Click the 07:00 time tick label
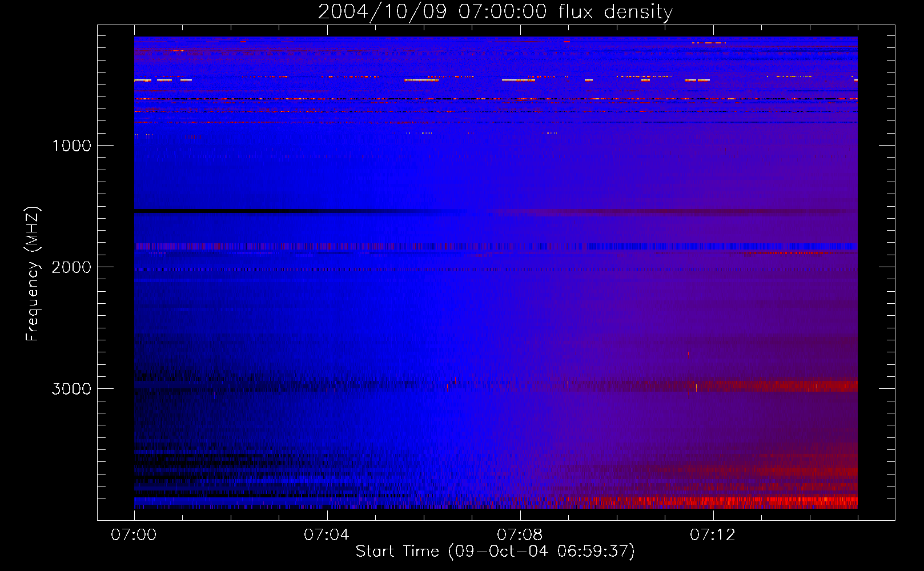Screen dimensions: 924x571 134,535
